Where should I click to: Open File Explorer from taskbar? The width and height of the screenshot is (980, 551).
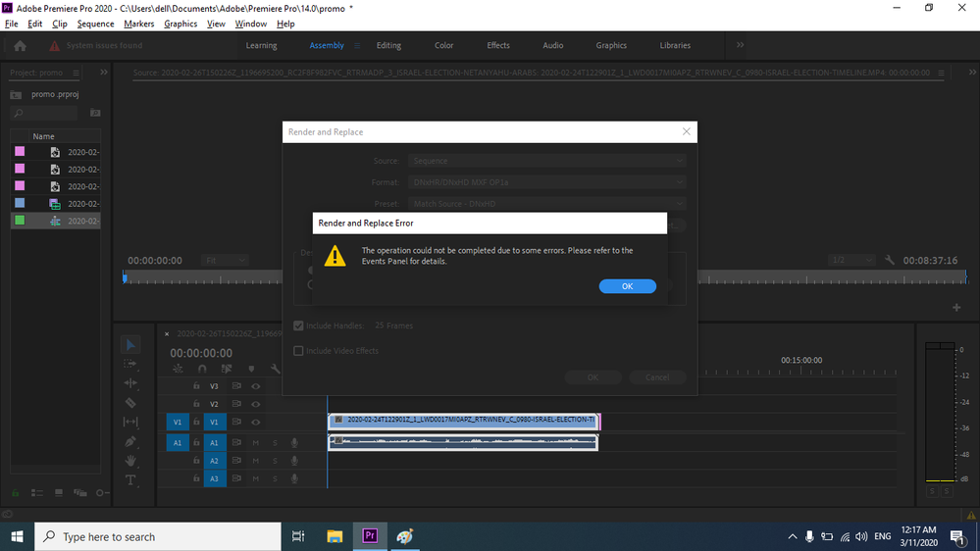335,536
